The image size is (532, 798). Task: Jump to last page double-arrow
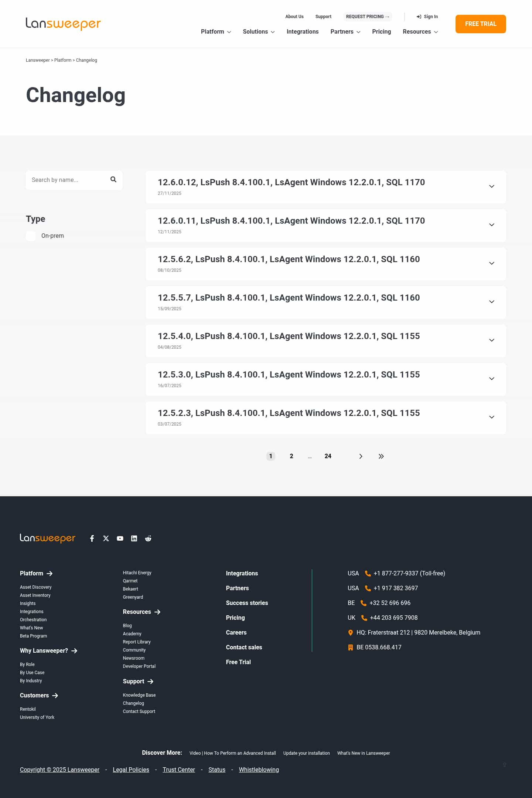(381, 456)
